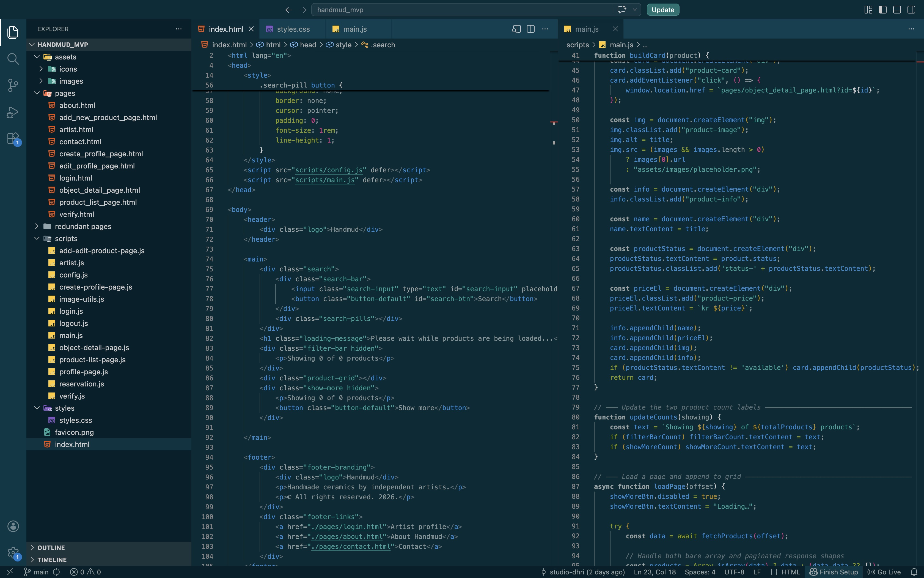Open config.js in scripts folder
The height and width of the screenshot is (578, 924).
click(73, 275)
